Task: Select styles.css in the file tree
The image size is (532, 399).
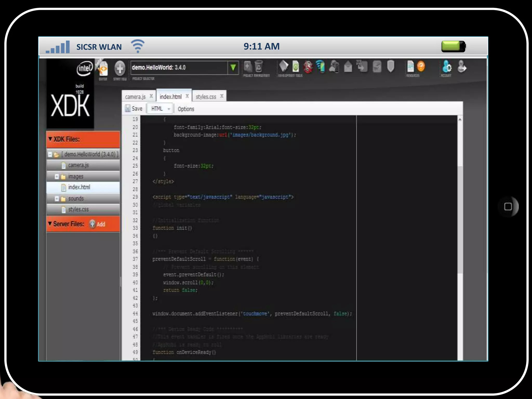Action: click(x=78, y=209)
